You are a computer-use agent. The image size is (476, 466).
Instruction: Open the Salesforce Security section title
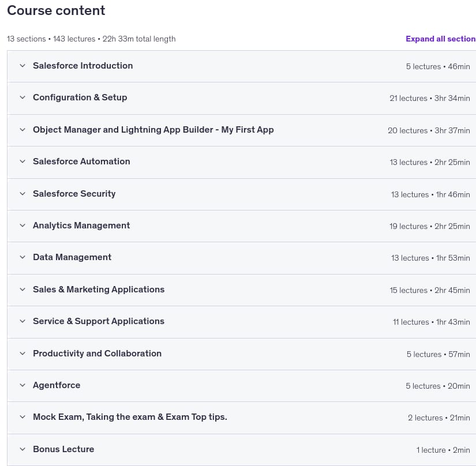(74, 194)
